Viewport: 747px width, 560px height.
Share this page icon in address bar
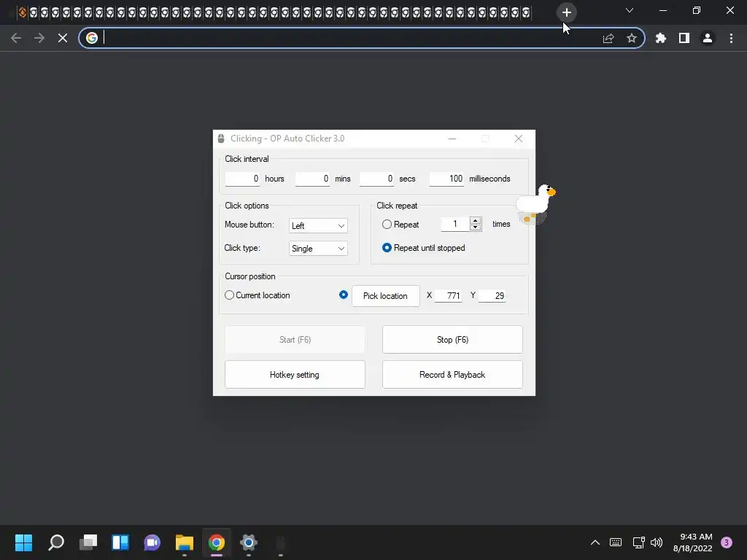608,38
